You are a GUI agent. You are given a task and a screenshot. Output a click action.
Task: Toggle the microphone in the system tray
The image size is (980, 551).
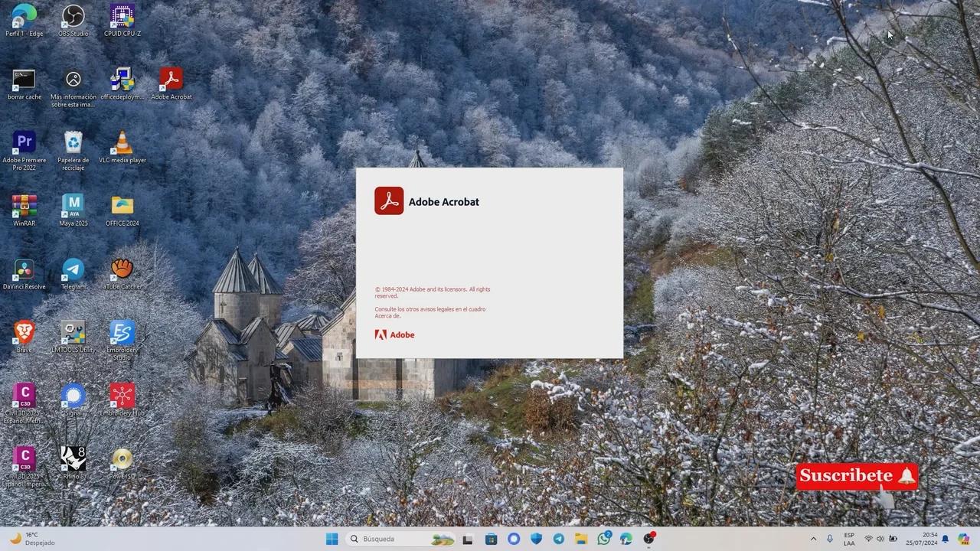[x=829, y=539]
